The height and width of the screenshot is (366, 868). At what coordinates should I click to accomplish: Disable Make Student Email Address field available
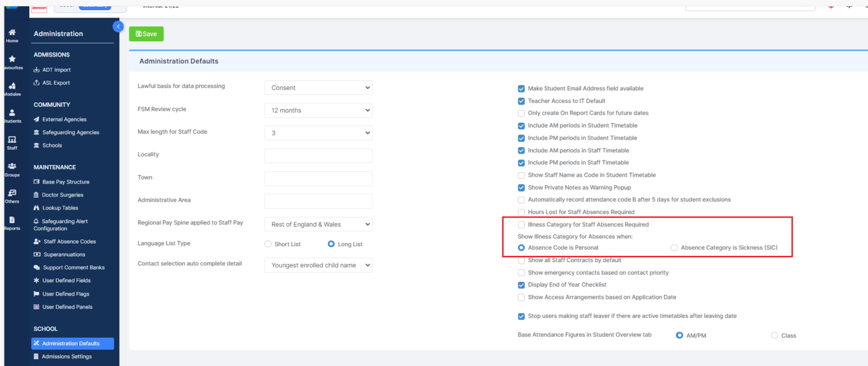(521, 89)
